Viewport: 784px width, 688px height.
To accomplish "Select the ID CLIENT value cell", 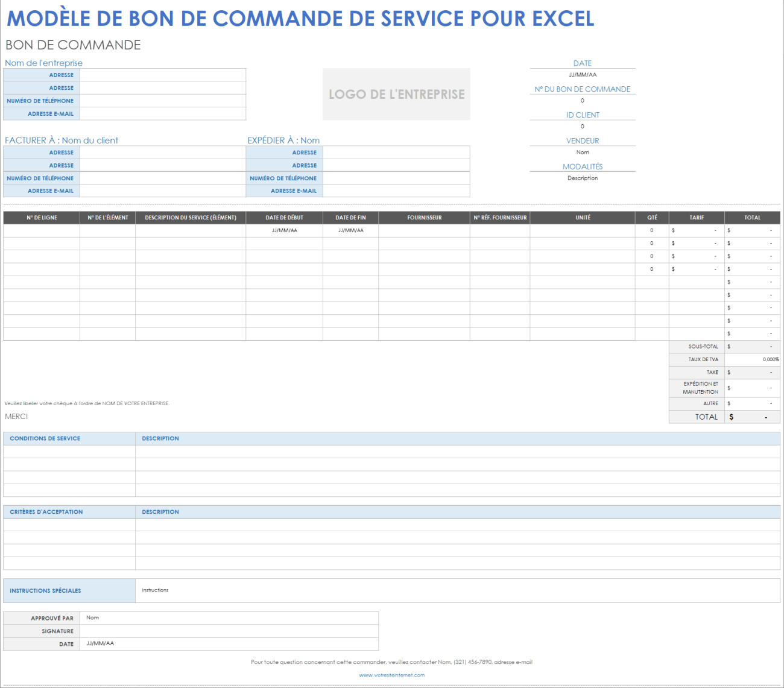I will (582, 127).
